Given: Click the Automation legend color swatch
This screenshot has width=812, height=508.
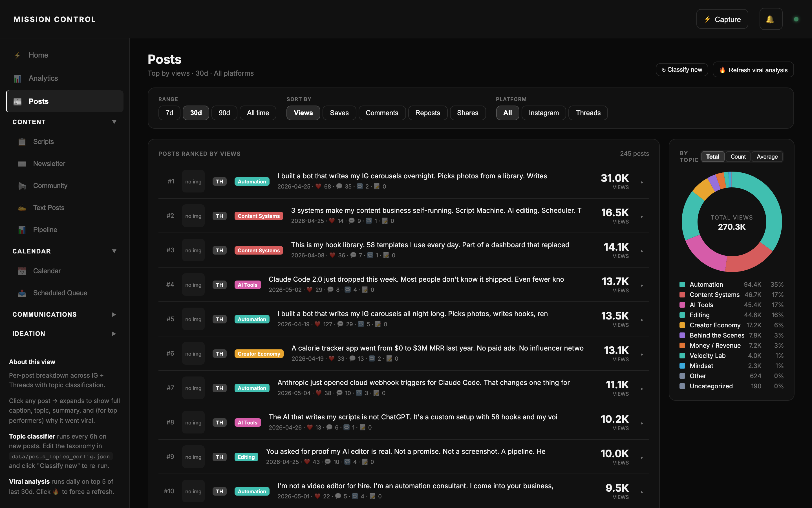Looking at the screenshot, I should (682, 284).
